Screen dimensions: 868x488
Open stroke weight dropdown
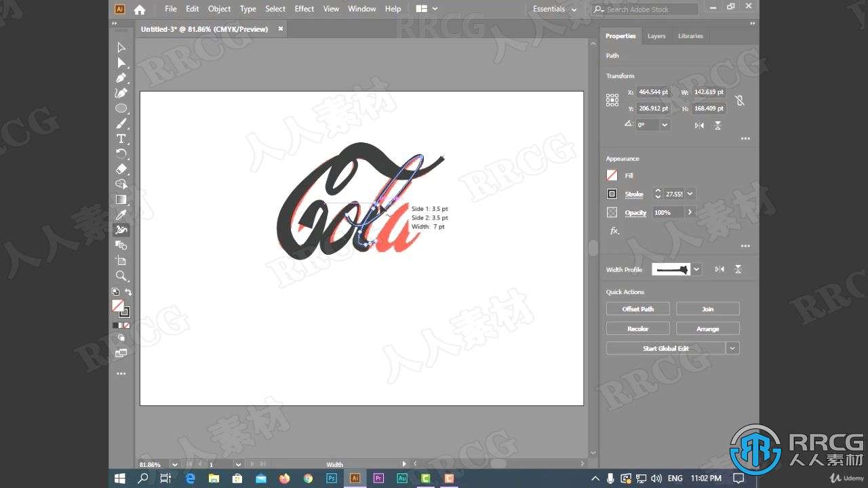pos(690,194)
